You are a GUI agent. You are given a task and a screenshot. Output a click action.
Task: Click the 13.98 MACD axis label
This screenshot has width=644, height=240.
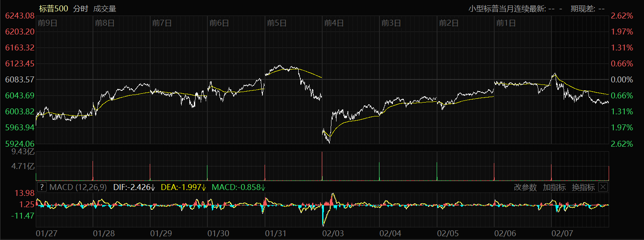[24, 193]
